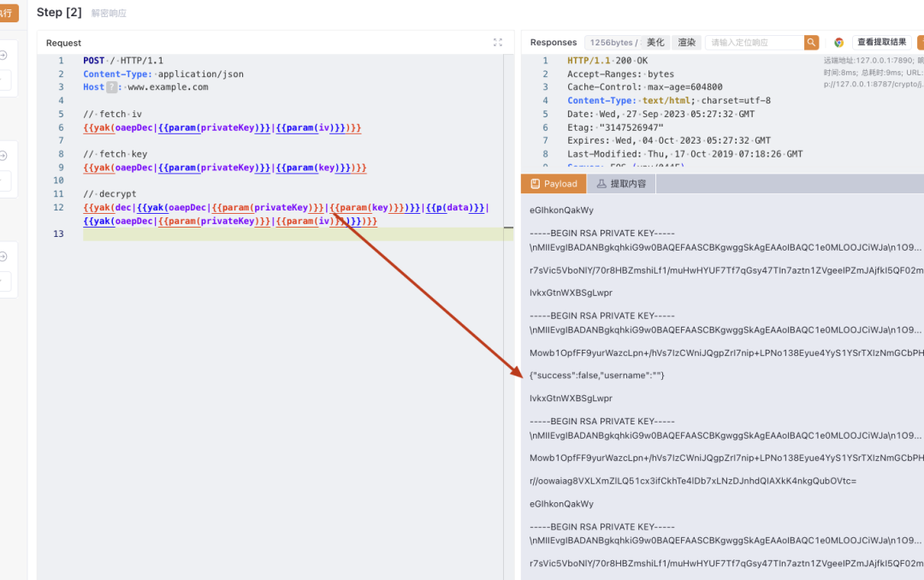
Task: Click the {"success":false,"username":""} payload row
Action: pos(597,376)
